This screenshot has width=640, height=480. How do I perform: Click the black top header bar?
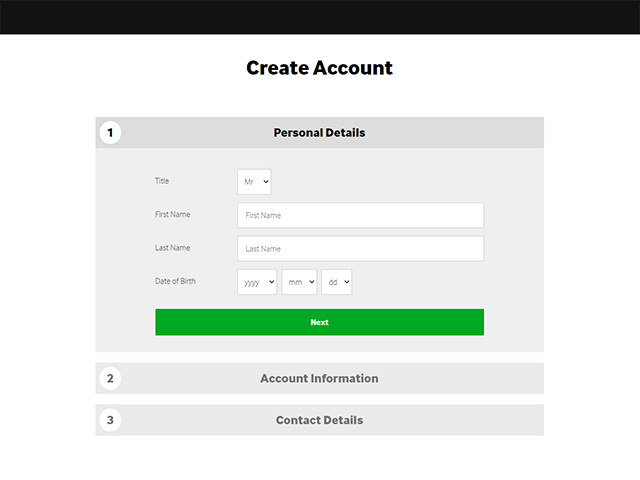coord(320,17)
